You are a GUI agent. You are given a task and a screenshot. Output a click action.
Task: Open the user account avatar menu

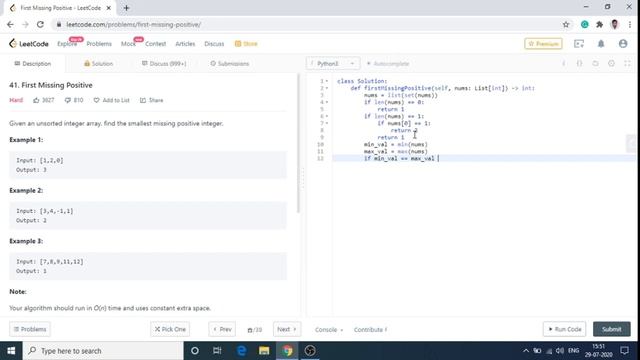(623, 44)
